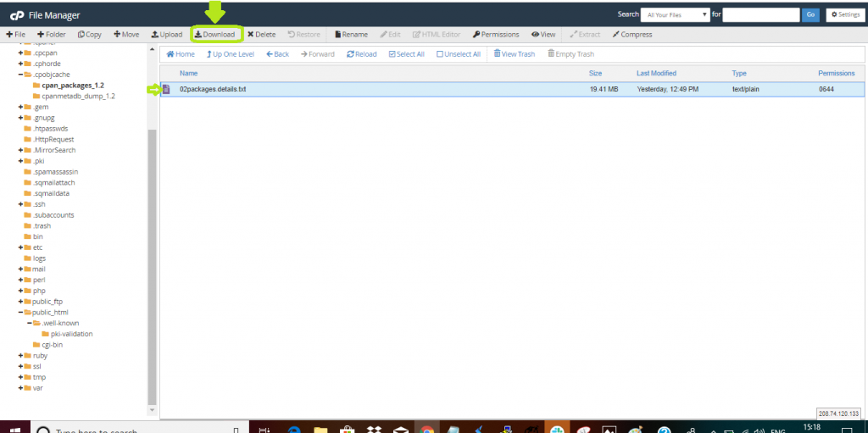
Task: Delete the selected file via toolbar
Action: (x=261, y=35)
